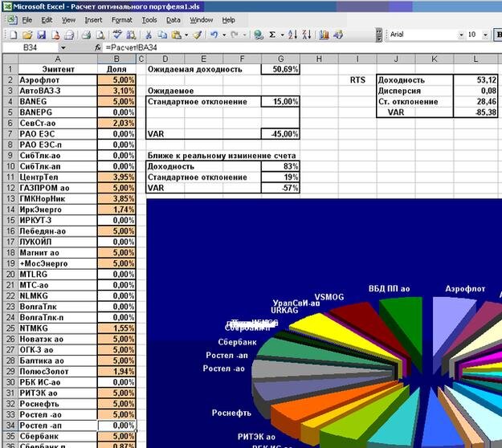Sort descending Z-A icon

[307, 35]
